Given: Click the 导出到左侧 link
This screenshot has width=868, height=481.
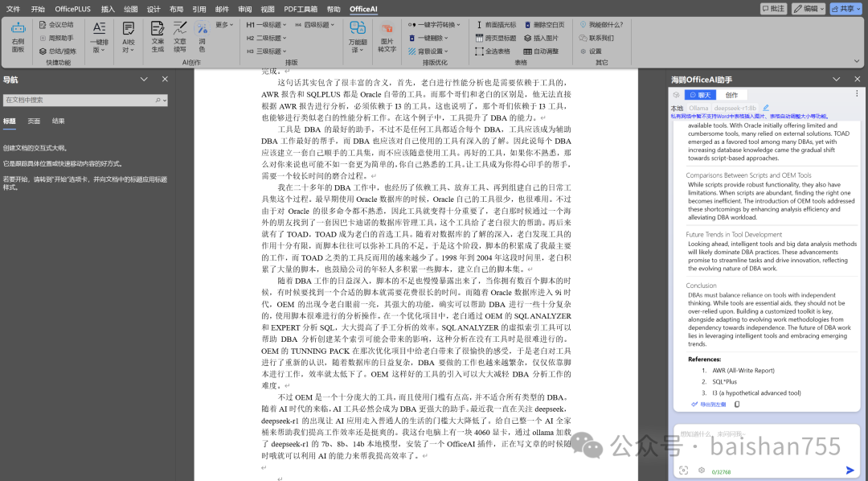Looking at the screenshot, I should pyautogui.click(x=709, y=405).
